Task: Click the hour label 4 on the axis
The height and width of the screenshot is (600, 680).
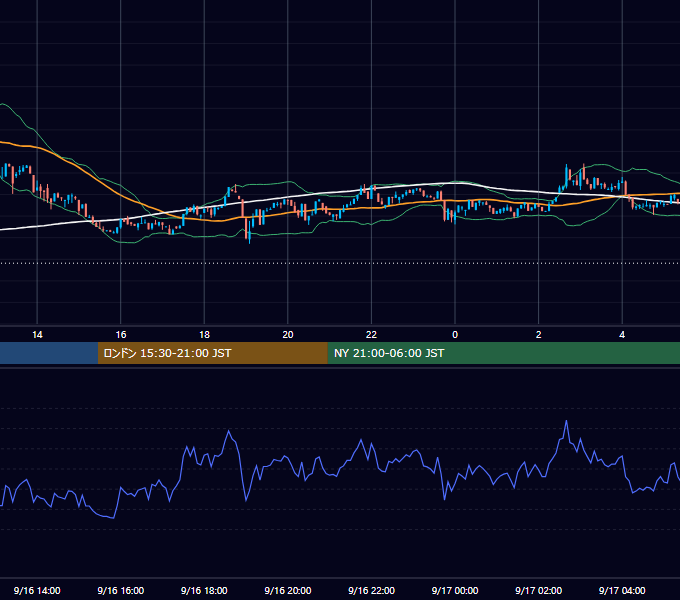Action: tap(622, 335)
